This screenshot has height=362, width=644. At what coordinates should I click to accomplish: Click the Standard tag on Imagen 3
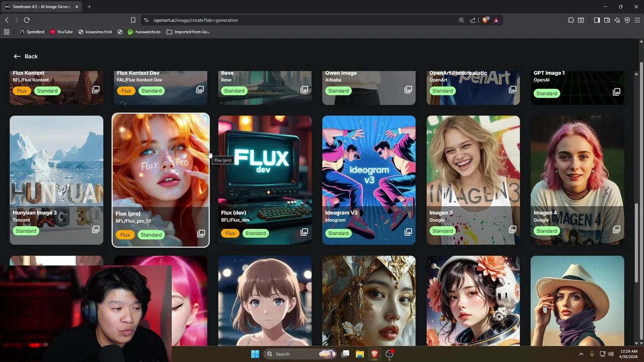[442, 231]
